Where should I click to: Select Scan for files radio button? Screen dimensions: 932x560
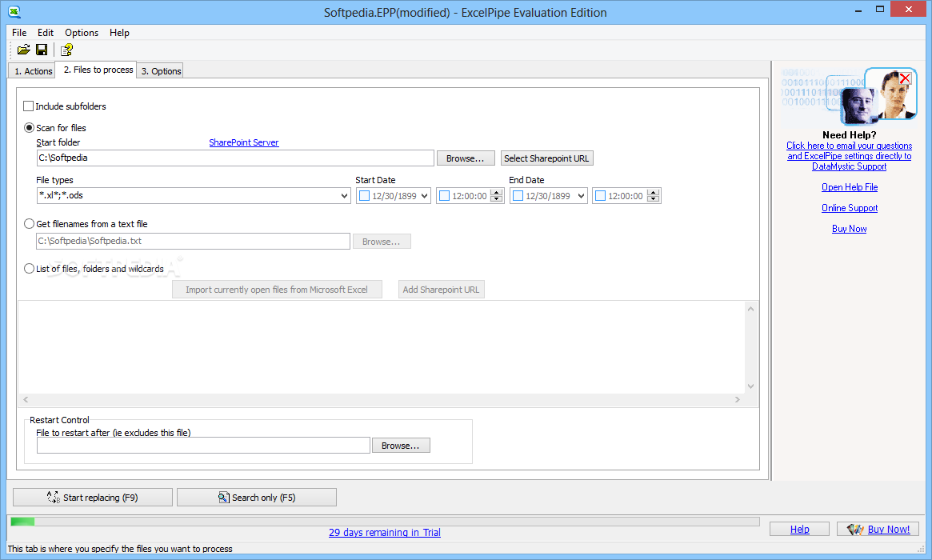29,128
